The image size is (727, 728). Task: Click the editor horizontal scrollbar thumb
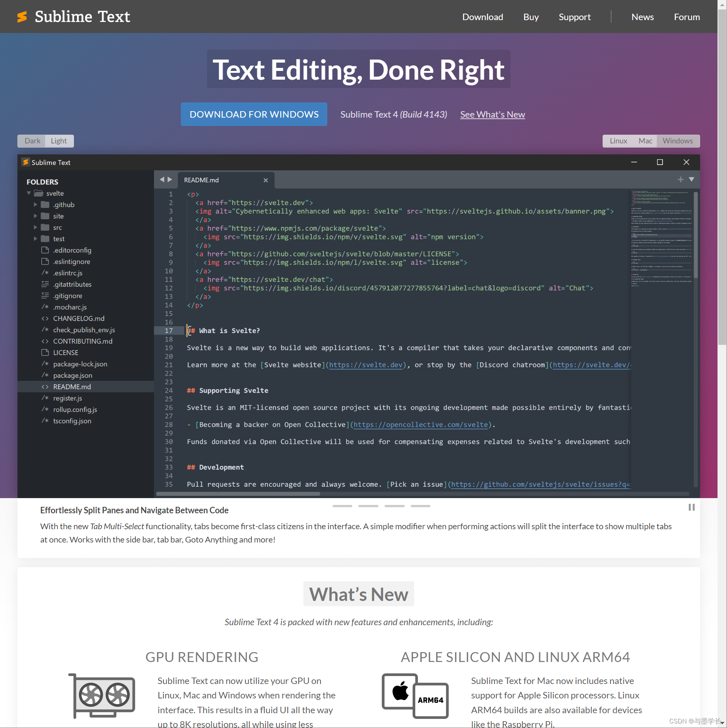click(x=238, y=494)
